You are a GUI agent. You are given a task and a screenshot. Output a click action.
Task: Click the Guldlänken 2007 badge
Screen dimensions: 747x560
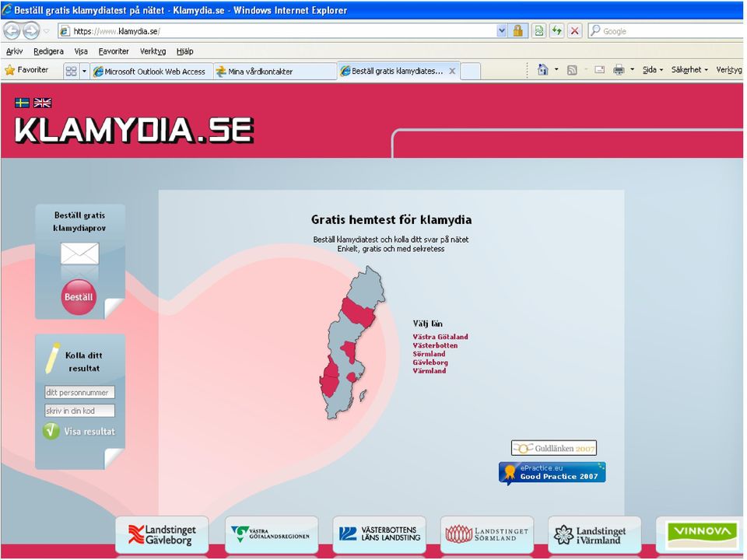point(553,448)
